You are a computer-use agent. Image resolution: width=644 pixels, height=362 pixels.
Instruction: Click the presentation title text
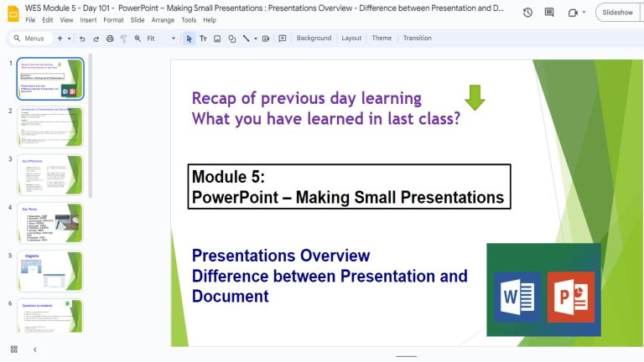264,8
